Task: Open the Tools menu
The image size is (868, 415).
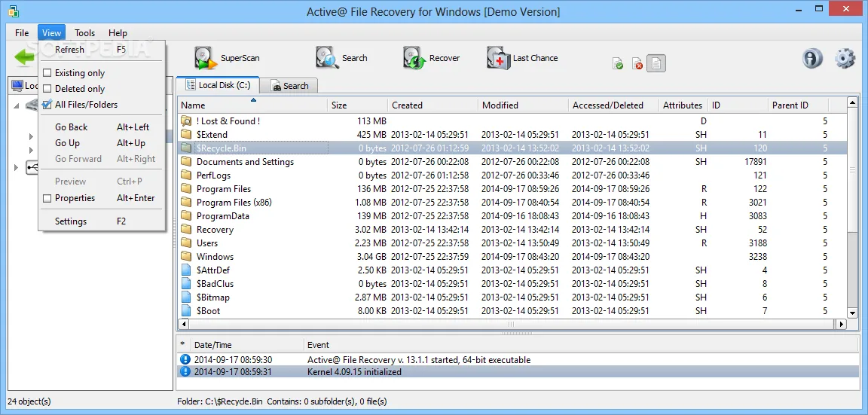Action: click(84, 32)
